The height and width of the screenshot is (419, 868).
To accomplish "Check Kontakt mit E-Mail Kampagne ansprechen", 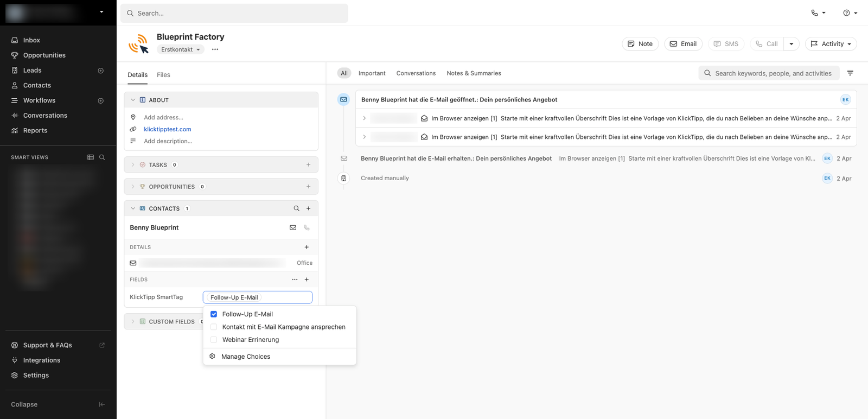I will click(x=214, y=327).
